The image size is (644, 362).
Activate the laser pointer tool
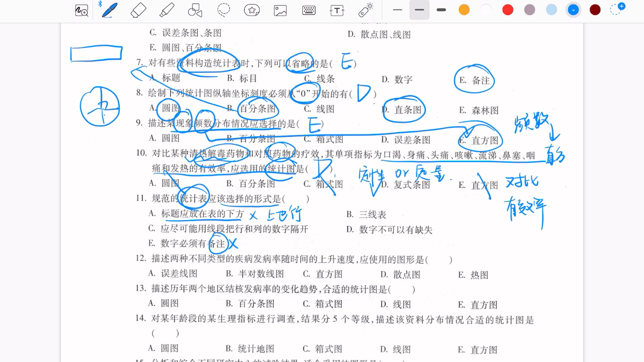pos(366,10)
